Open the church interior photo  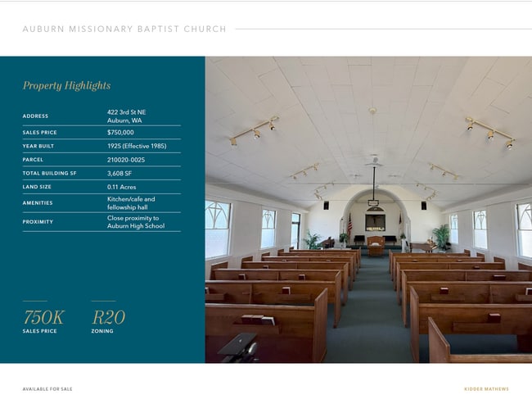[x=367, y=210]
